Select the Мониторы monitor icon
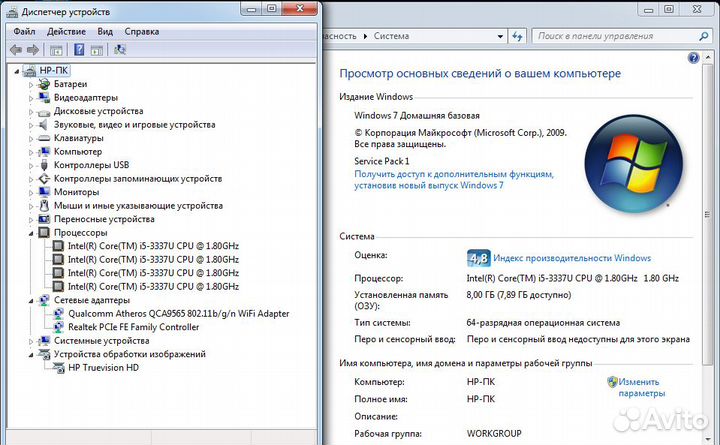This screenshot has height=445, width=720. coord(44,192)
